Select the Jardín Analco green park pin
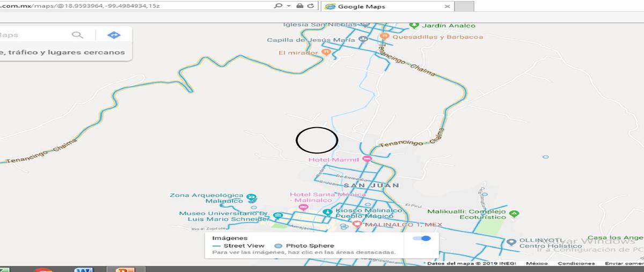The width and height of the screenshot is (644, 272). [413, 25]
